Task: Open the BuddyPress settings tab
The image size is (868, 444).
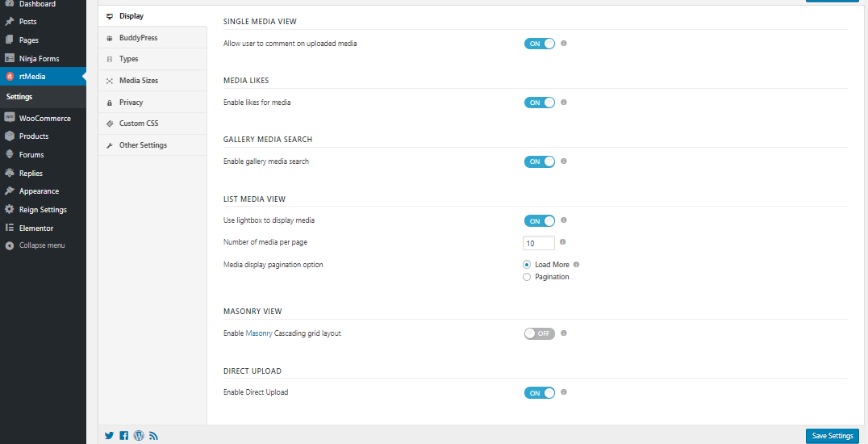Action: coord(152,38)
